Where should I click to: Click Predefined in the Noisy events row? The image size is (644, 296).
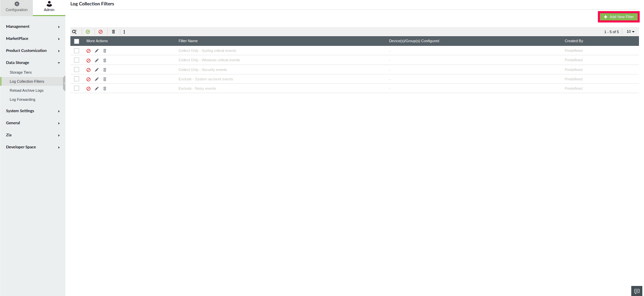tap(573, 88)
